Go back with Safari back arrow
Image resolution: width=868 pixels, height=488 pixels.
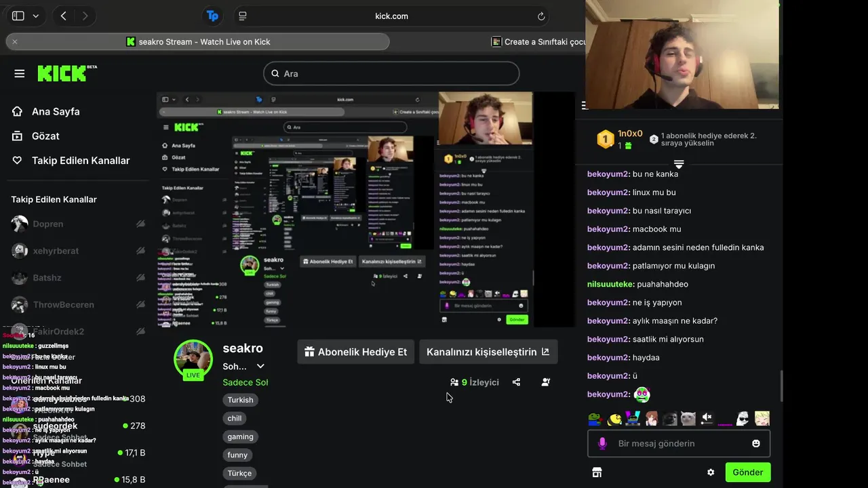[x=64, y=16]
